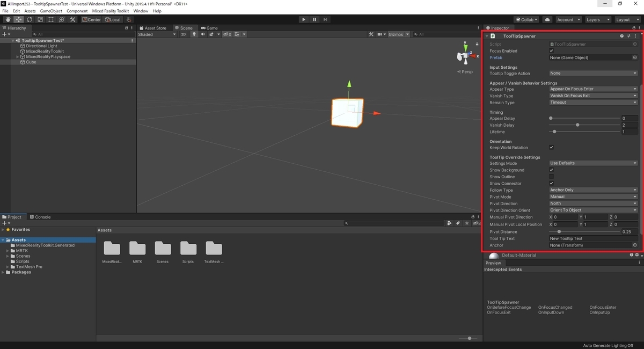This screenshot has height=349, width=644.
Task: Click the Tool Tip Text field
Action: (593, 238)
